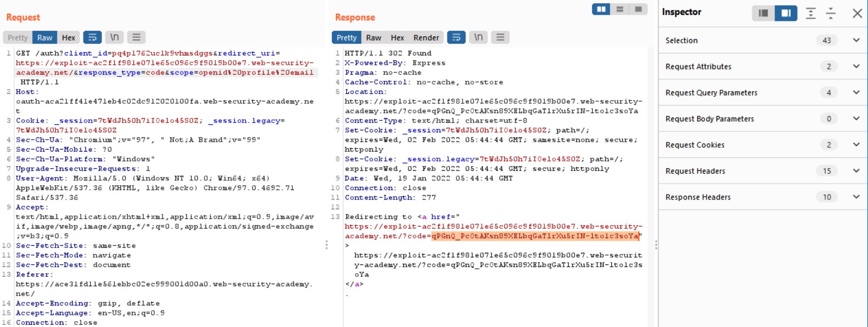868x327 pixels.
Task: Dock Inspector panel to the left
Action: (763, 13)
